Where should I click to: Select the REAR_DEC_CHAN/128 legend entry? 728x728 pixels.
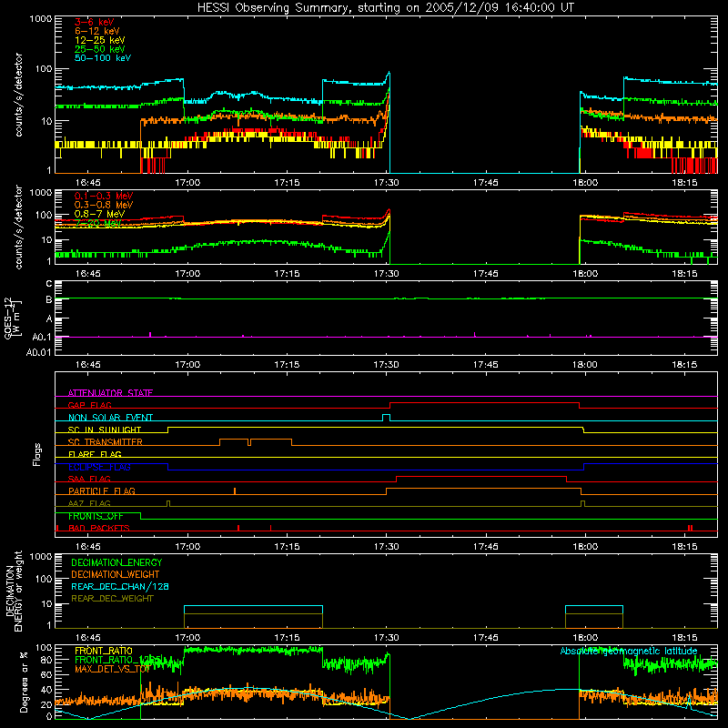coord(120,586)
